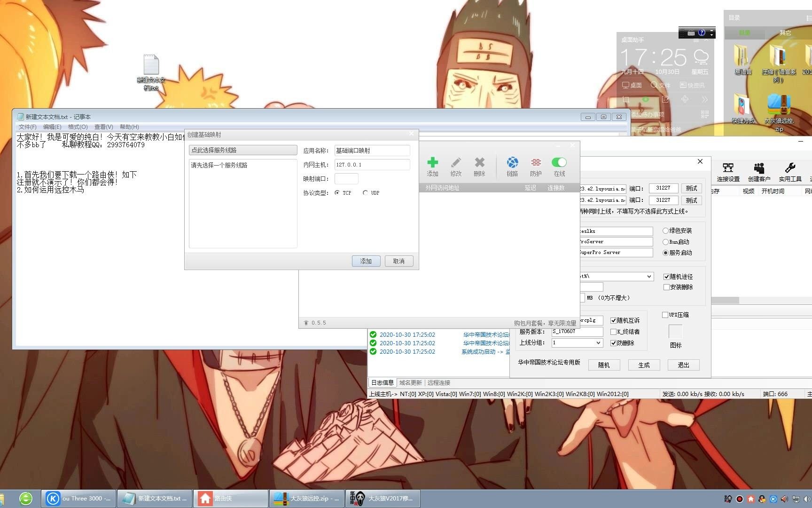Switch to the 域名更新 tab
Image resolution: width=812 pixels, height=508 pixels.
coord(411,383)
